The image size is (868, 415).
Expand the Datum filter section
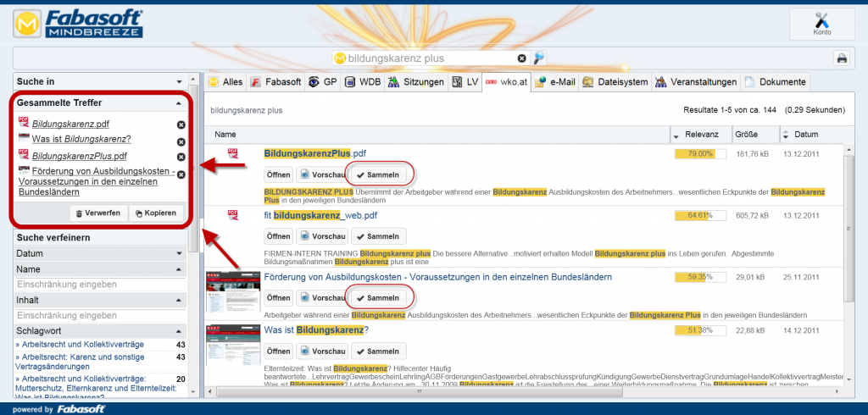click(x=179, y=253)
